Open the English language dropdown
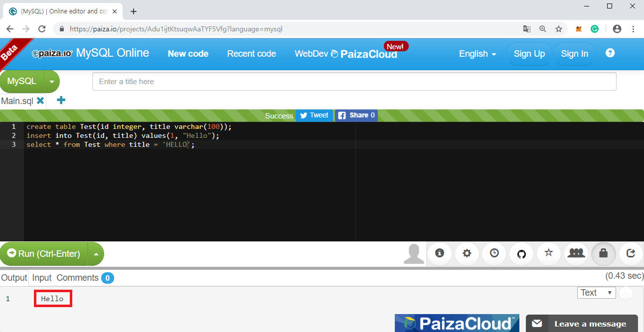The height and width of the screenshot is (332, 644). tap(478, 54)
